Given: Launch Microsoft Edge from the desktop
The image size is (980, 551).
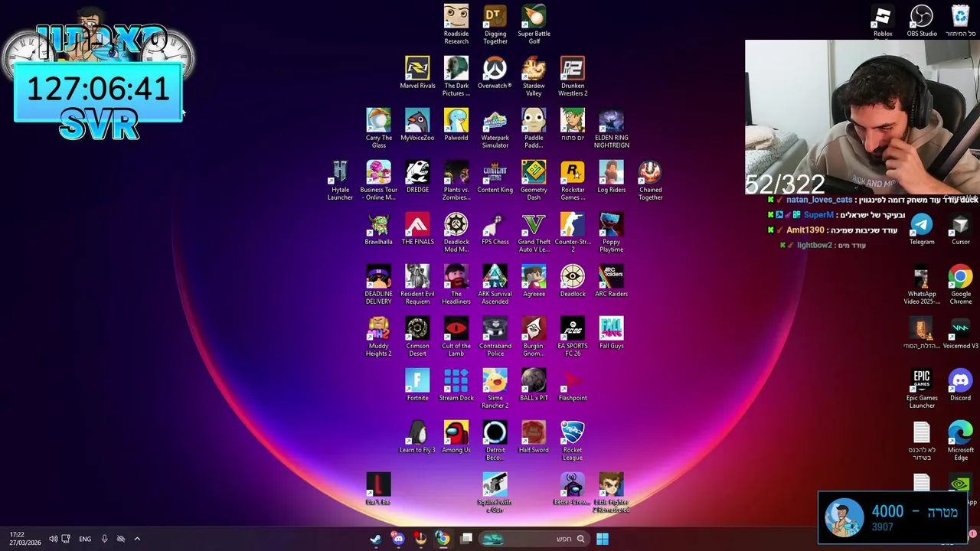Looking at the screenshot, I should 960,441.
